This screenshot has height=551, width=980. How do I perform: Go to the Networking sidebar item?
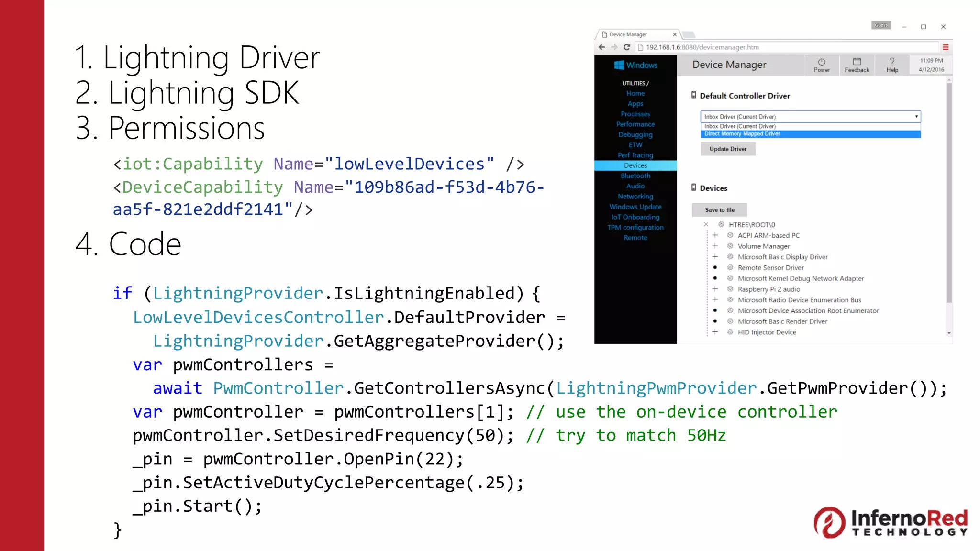[635, 197]
